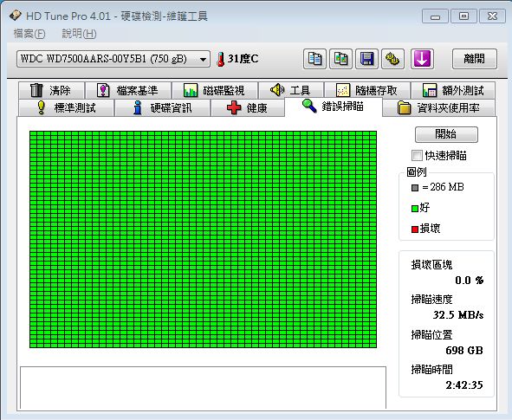This screenshot has width=512, height=420.
Task: Click the copy text to clipboard icon
Action: [314, 59]
